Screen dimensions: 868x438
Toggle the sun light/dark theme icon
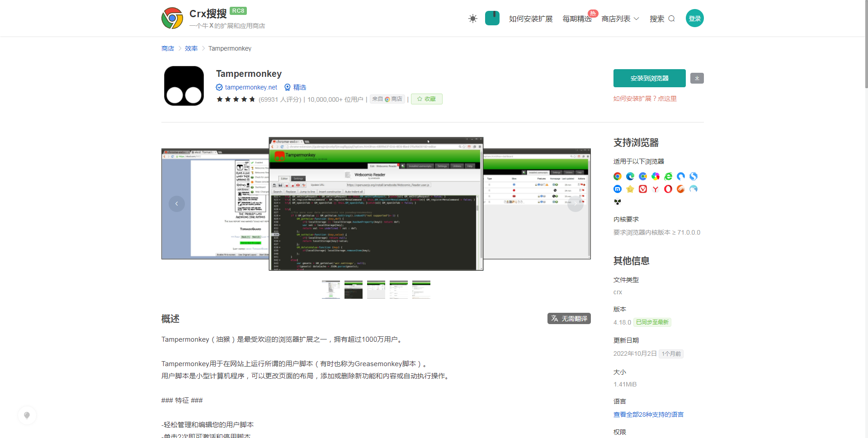[x=473, y=19]
